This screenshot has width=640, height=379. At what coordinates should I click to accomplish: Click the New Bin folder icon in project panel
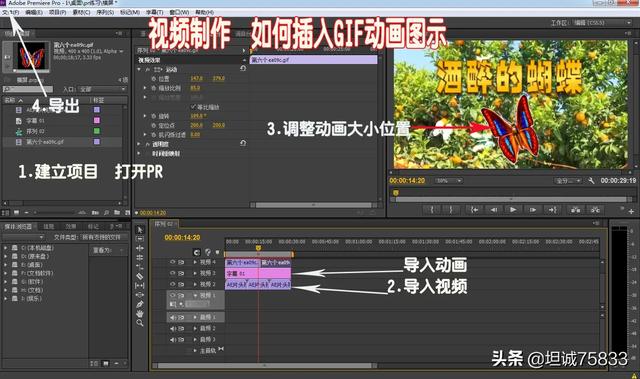(117, 213)
